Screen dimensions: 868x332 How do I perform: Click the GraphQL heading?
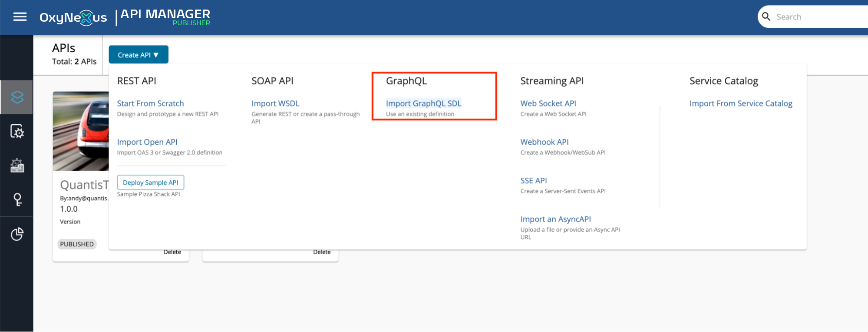point(406,81)
